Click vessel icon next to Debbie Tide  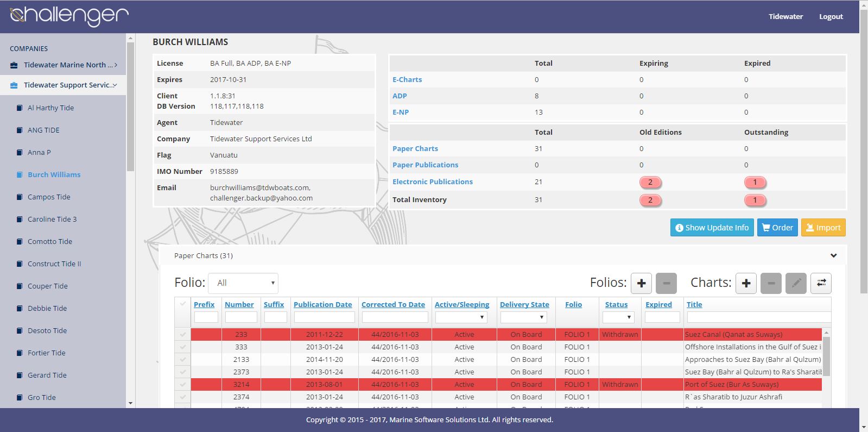[20, 309]
